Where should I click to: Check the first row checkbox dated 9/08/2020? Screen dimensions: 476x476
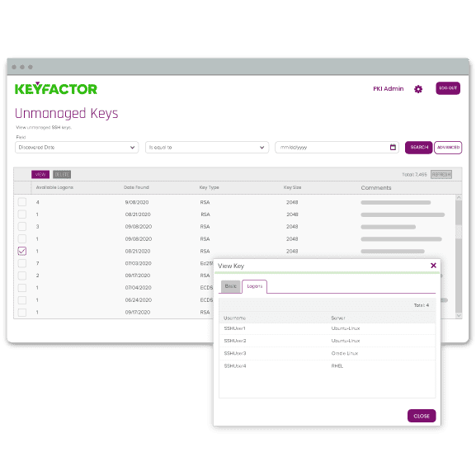(x=22, y=202)
